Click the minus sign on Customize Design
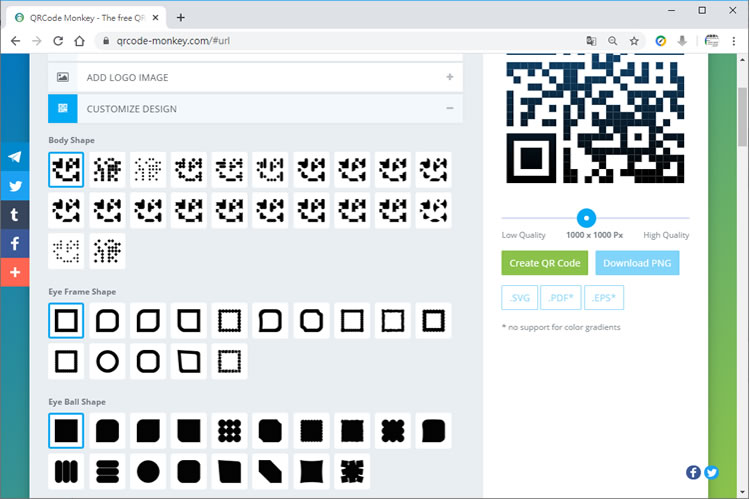Image resolution: width=750 pixels, height=499 pixels. coord(450,109)
